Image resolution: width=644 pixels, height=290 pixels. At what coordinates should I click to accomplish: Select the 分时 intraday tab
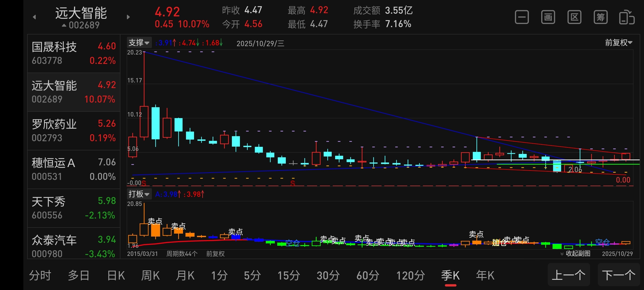40,275
